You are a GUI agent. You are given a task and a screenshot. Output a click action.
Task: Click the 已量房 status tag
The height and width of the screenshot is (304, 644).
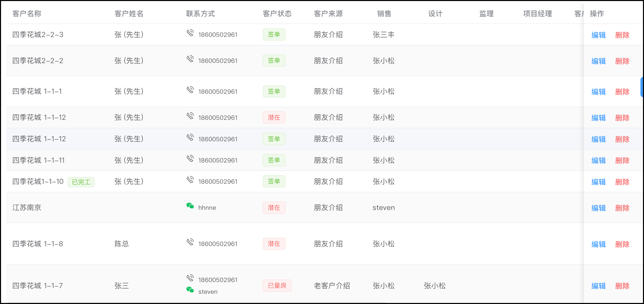point(277,286)
